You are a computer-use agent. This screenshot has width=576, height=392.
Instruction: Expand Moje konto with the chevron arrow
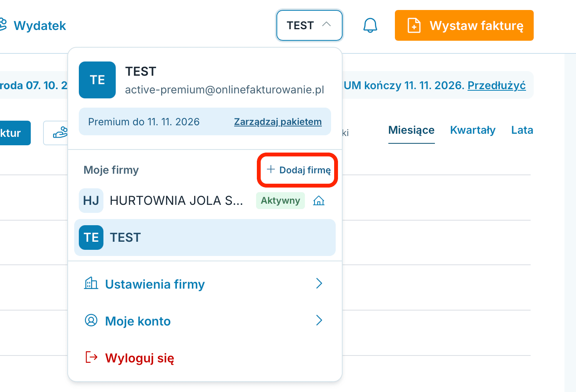point(319,320)
